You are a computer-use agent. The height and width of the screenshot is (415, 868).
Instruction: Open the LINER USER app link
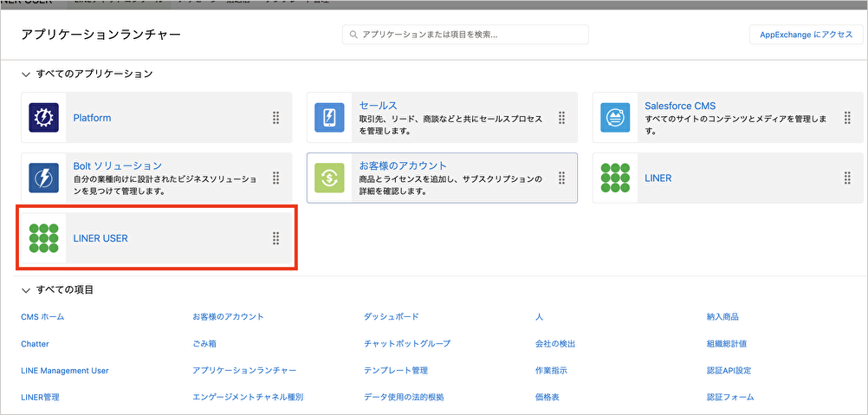tap(100, 238)
